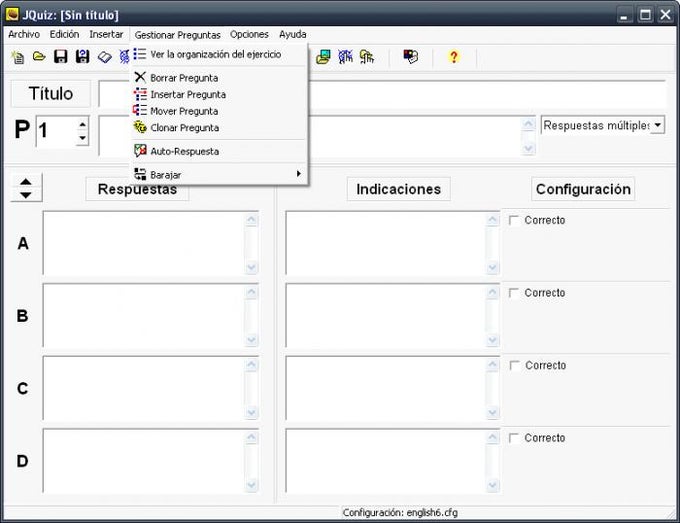Open the Ayuda menu
This screenshot has width=680, height=523.
tap(293, 34)
